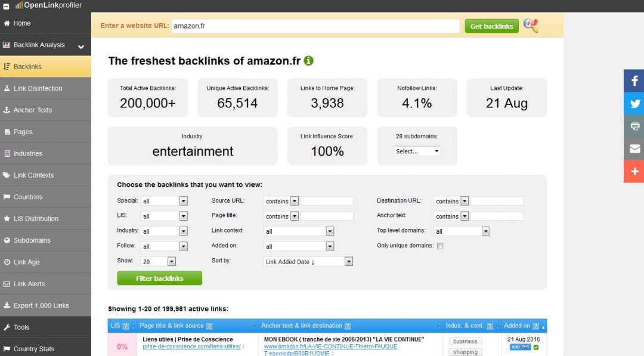Click the Facebook share icon
Image resolution: width=644 pixels, height=356 pixels.
point(634,81)
